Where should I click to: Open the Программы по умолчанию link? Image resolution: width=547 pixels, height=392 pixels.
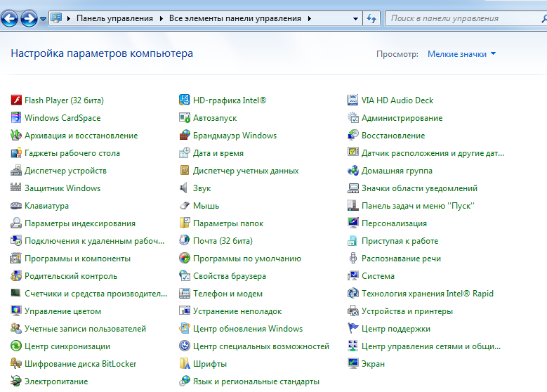[x=247, y=259]
